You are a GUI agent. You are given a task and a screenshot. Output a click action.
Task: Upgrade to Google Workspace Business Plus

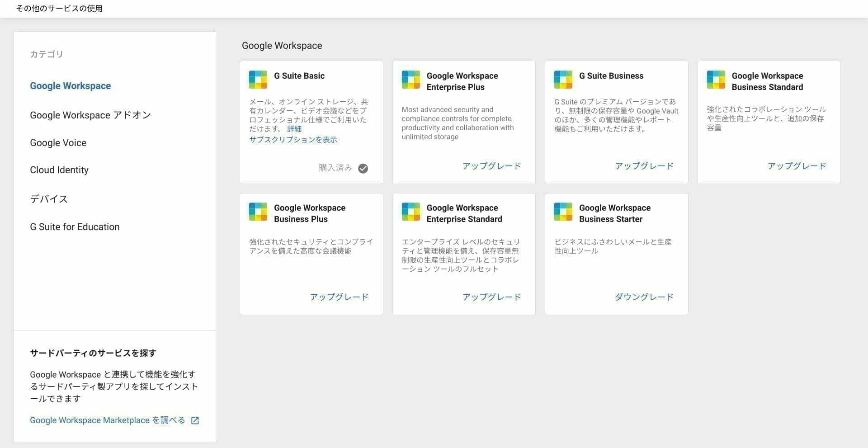coord(339,297)
